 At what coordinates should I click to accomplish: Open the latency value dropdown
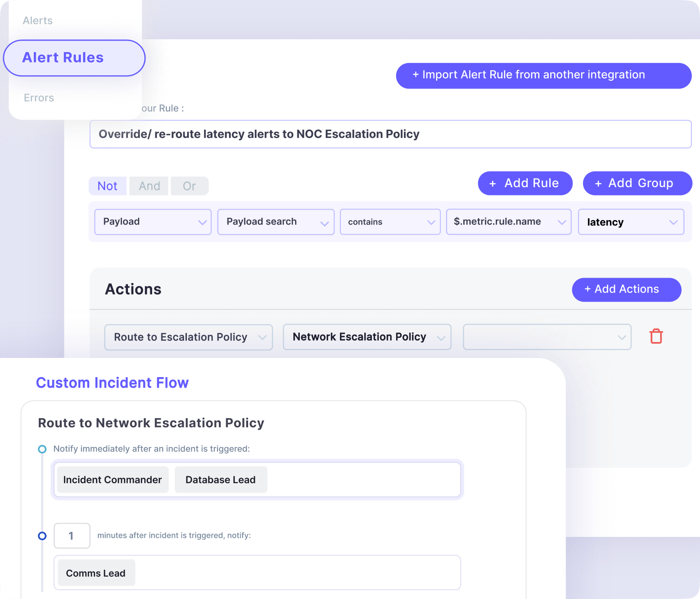(631, 222)
